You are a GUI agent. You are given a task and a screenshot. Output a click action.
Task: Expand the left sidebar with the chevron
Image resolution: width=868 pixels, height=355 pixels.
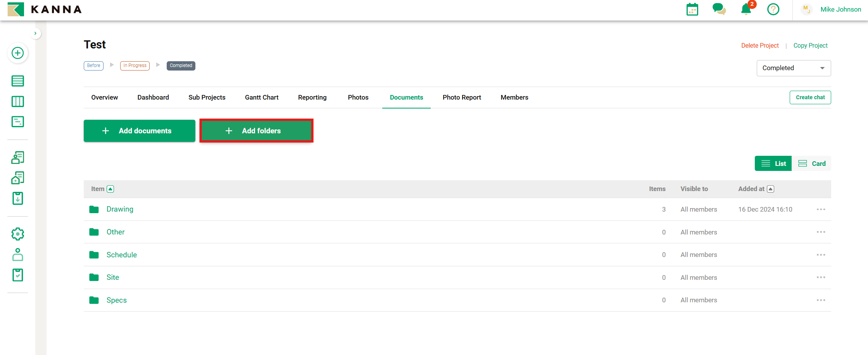pyautogui.click(x=35, y=33)
